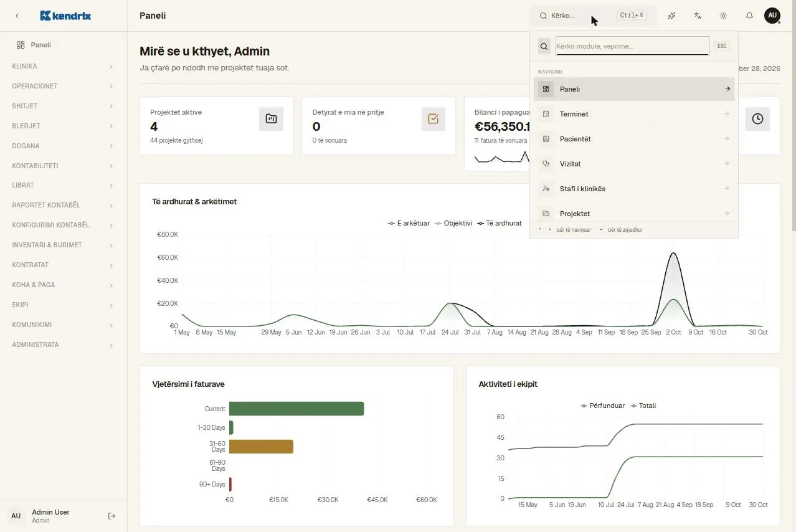The height and width of the screenshot is (532, 796).
Task: Expand the INVENTARI & BURIMET section
Action: (63, 245)
